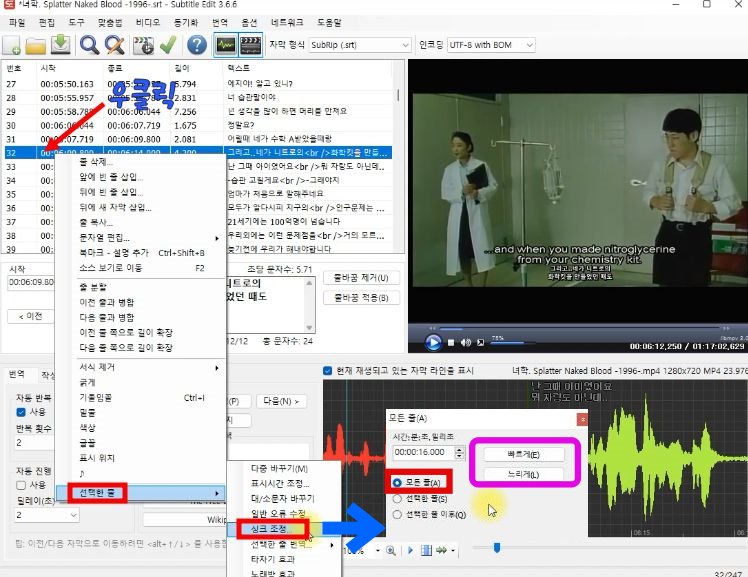Stop the video playback

coord(451,342)
